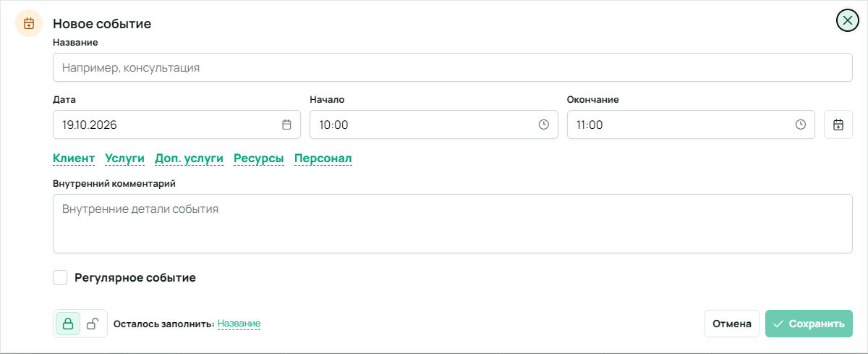868x354 pixels.
Task: Click the Внутренний комментарий text area
Action: (453, 224)
